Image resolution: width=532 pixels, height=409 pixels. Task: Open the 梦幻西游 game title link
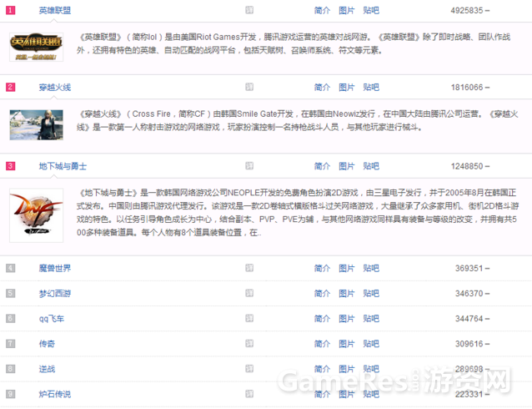(55, 293)
